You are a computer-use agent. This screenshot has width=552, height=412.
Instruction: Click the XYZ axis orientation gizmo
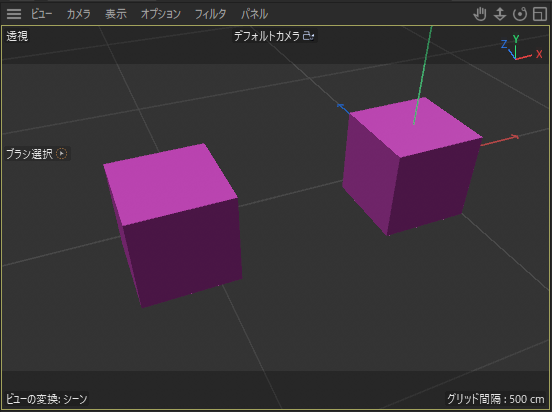point(521,48)
